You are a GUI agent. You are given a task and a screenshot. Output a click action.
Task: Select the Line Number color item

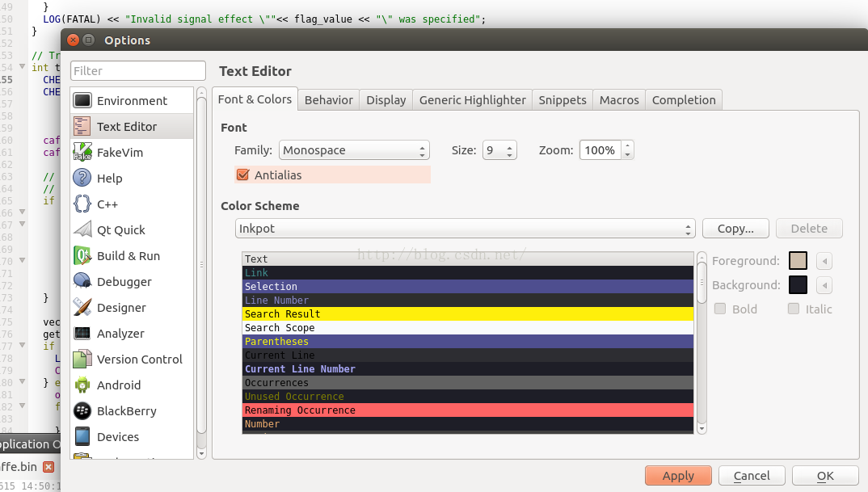468,300
